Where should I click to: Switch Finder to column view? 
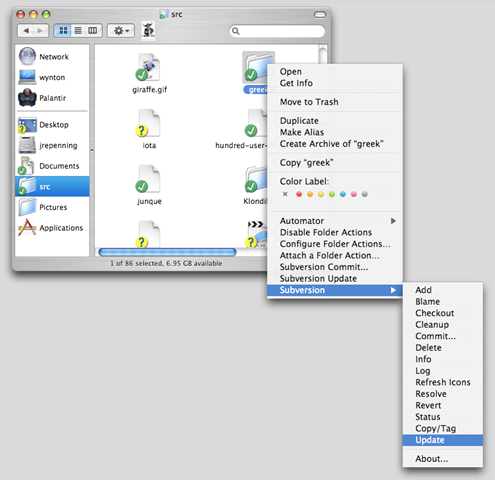(x=93, y=31)
